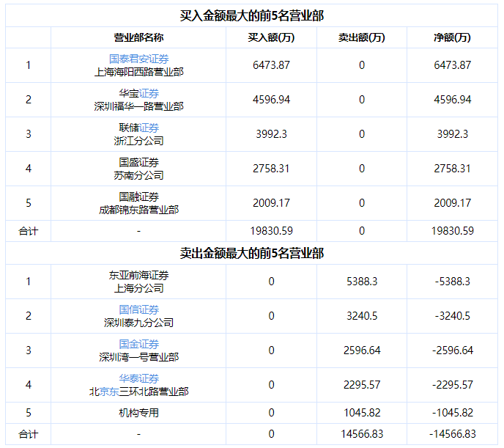Image resolution: width=504 pixels, height=448 pixels.
Task: Select the 营业部名称 column header
Action: point(138,37)
